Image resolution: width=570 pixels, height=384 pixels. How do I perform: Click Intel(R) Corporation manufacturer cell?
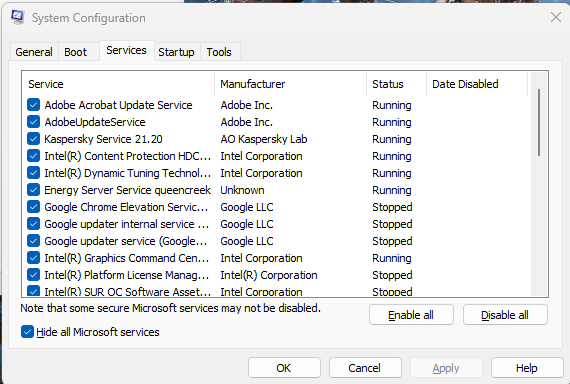[269, 275]
